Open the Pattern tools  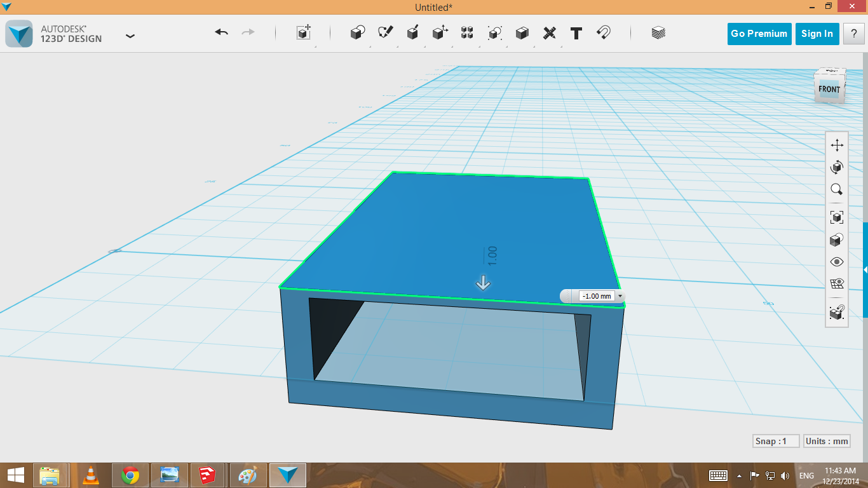point(467,33)
